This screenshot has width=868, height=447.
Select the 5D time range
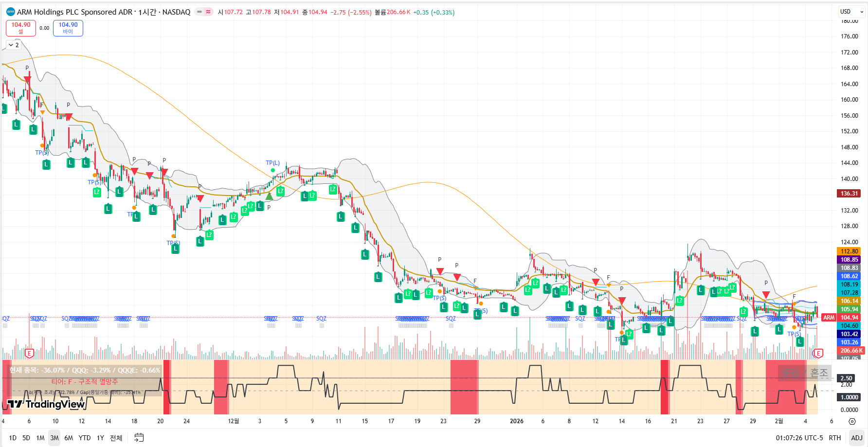[x=26, y=438]
